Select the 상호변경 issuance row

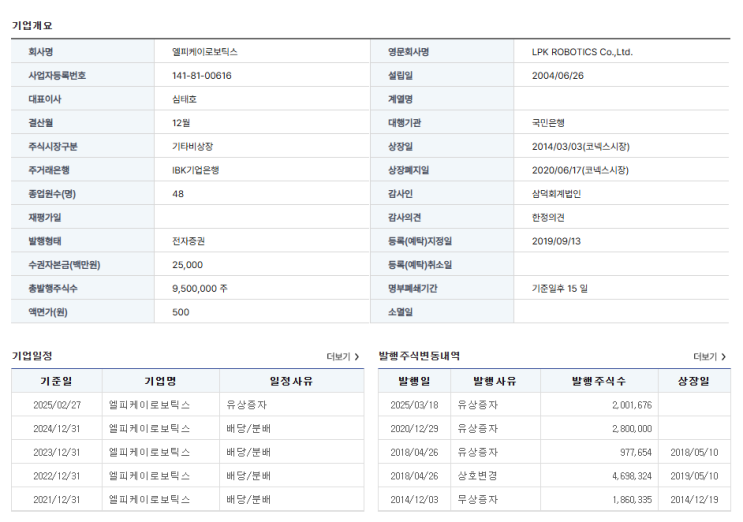[x=554, y=476]
